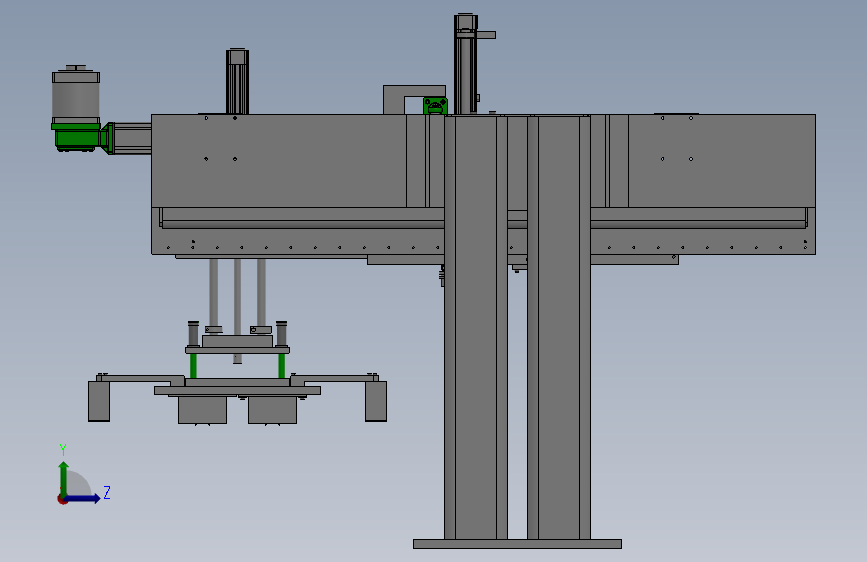Select the far-right gripper pad block
The width and height of the screenshot is (867, 562).
coord(376,401)
